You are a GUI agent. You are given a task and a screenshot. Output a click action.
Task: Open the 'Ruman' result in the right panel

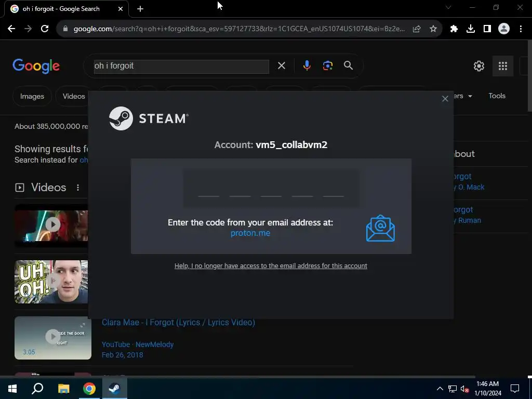pos(467,215)
